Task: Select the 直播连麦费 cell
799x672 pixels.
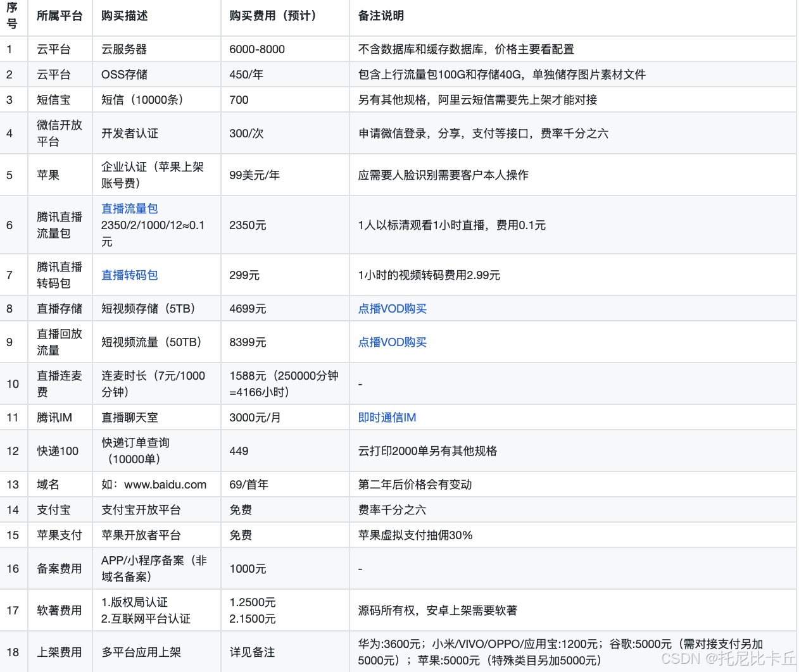Action: (x=60, y=383)
